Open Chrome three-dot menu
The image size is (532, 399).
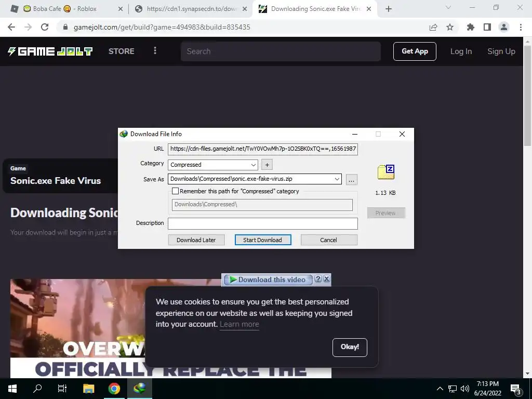521,27
